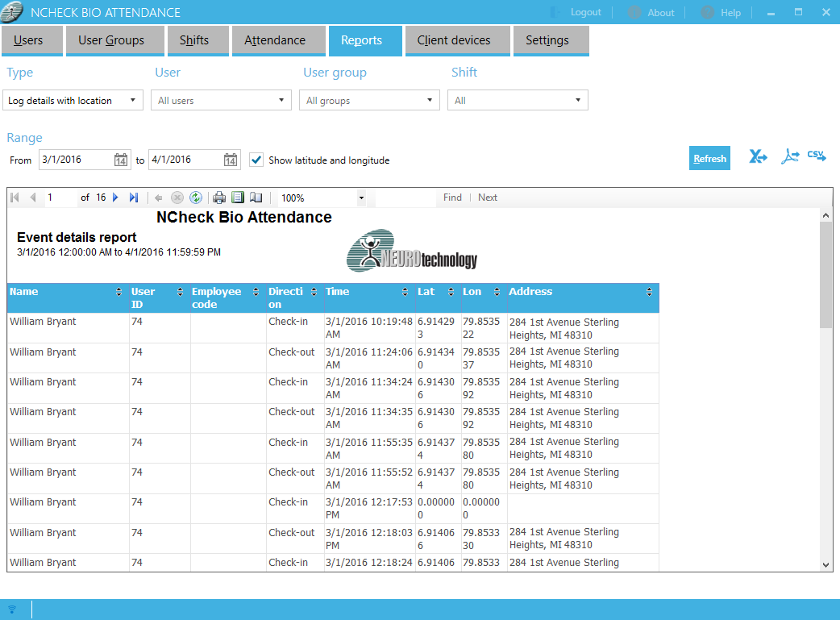
Task: Expand the Shift filter dropdown
Action: 518,100
